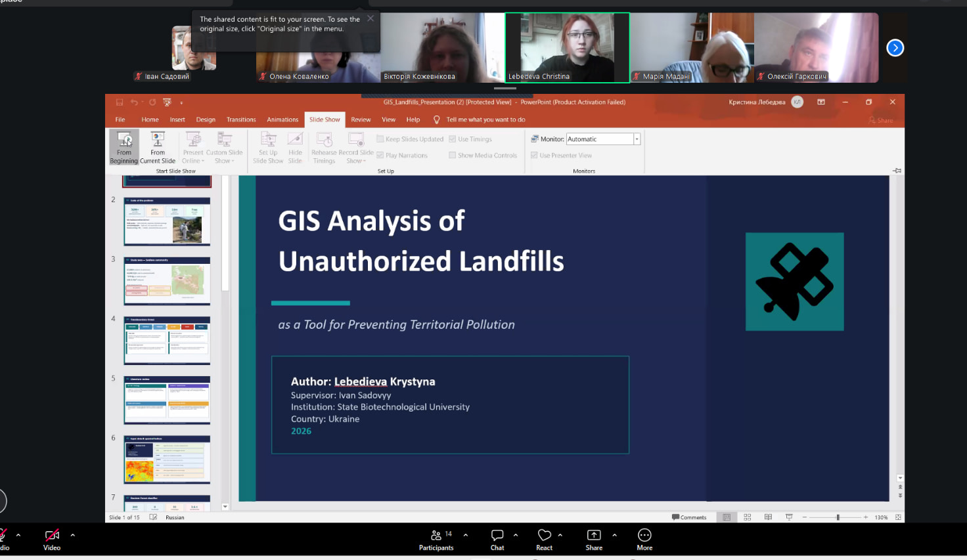Open the Comments button in status bar
Viewport: 967px width, 560px height.
[689, 517]
